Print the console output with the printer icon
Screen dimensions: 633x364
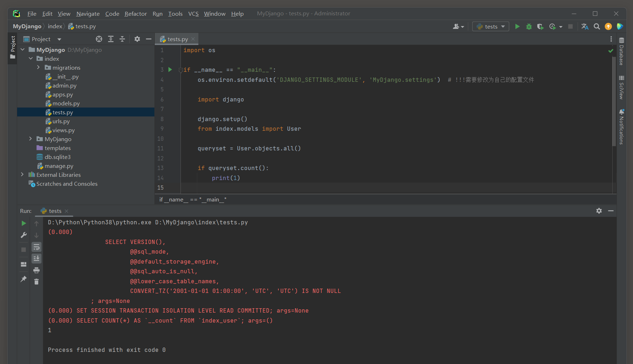pyautogui.click(x=36, y=270)
